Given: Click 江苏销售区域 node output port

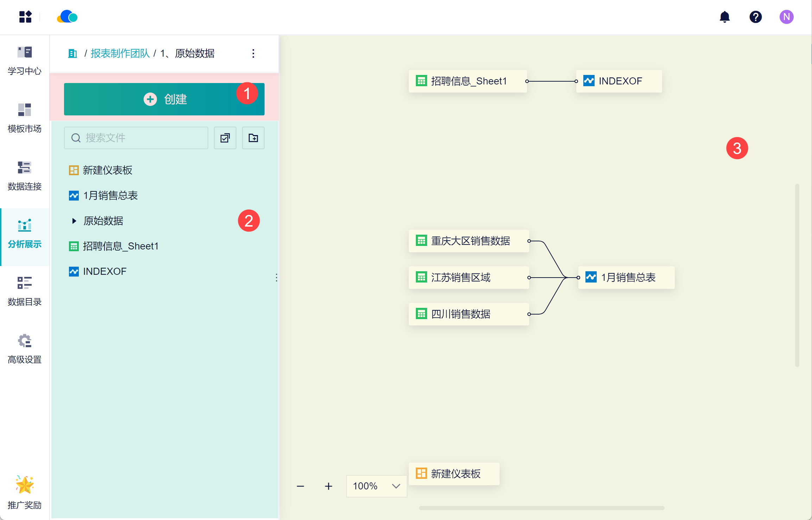Looking at the screenshot, I should pos(529,278).
